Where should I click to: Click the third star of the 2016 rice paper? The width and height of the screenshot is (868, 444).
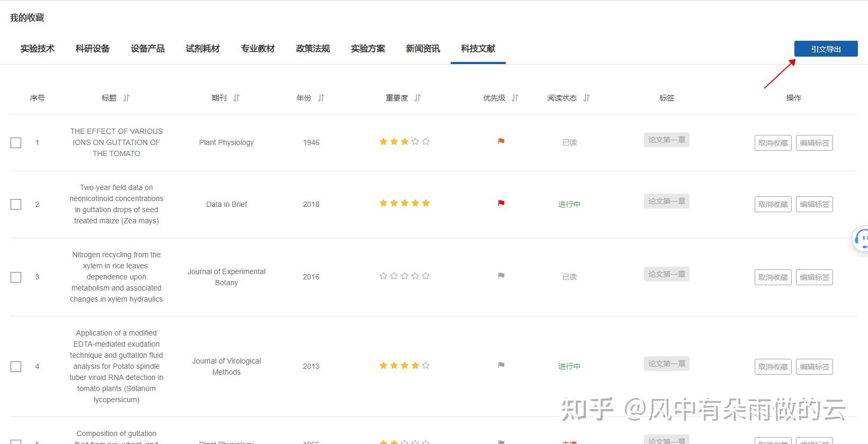click(x=405, y=276)
